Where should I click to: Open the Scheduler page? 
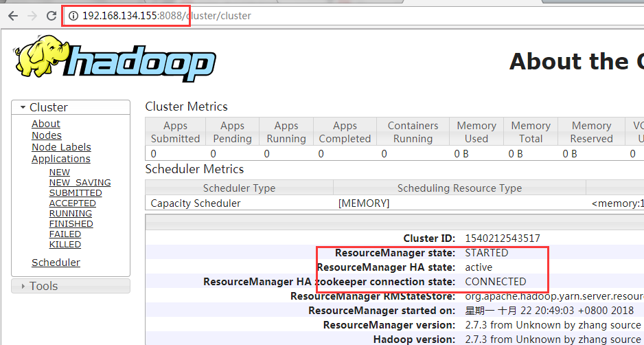[56, 263]
